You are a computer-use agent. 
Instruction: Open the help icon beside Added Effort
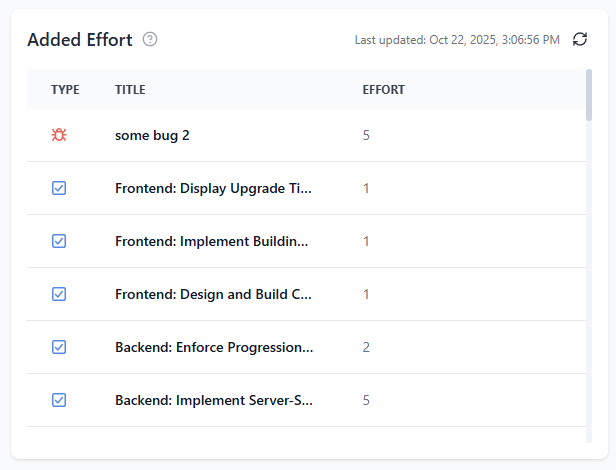click(150, 39)
